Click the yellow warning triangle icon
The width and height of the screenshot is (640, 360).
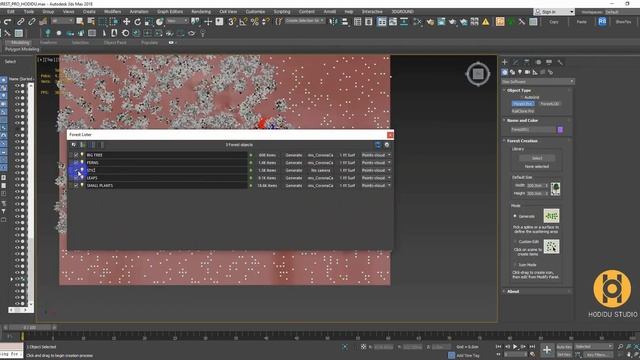click(485, 22)
